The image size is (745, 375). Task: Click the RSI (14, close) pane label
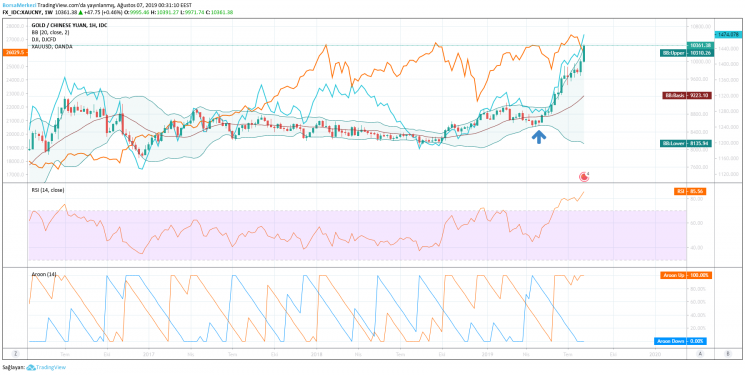coord(48,190)
